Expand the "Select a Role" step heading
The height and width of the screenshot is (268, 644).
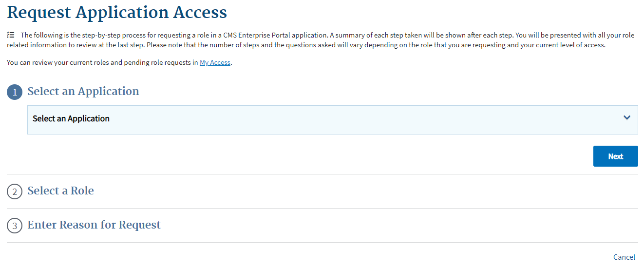pos(60,191)
